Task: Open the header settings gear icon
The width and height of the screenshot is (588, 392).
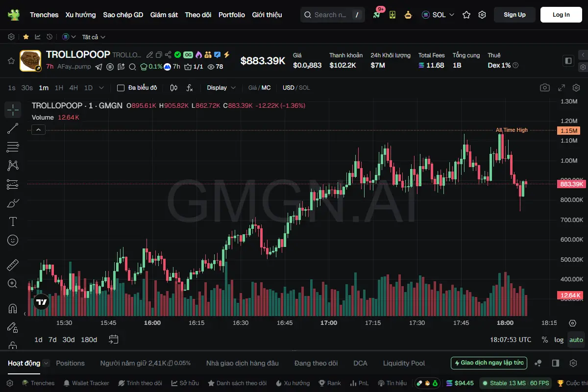Action: pyautogui.click(x=482, y=15)
